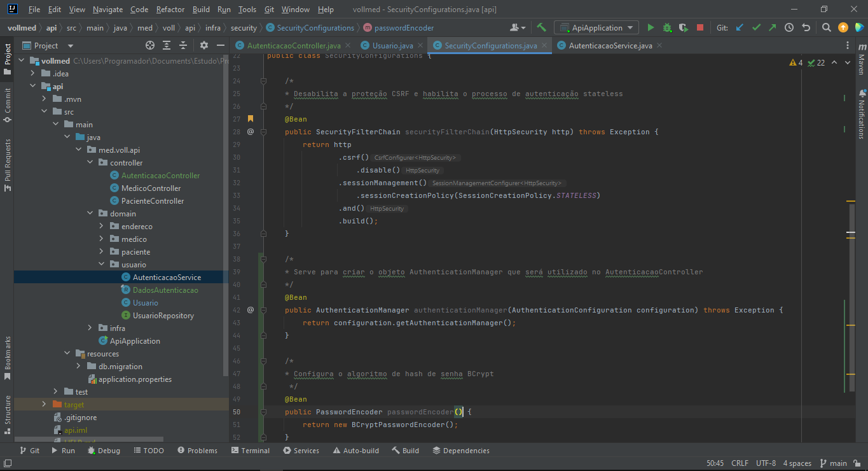The height and width of the screenshot is (471, 868).
Task: Run ApiApplication with the green play icon
Action: point(651,28)
